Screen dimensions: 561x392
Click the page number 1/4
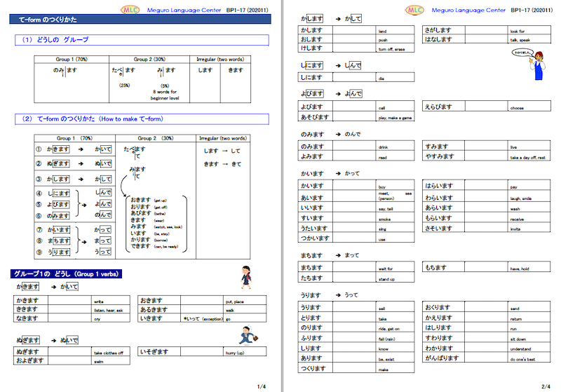[x=262, y=386]
